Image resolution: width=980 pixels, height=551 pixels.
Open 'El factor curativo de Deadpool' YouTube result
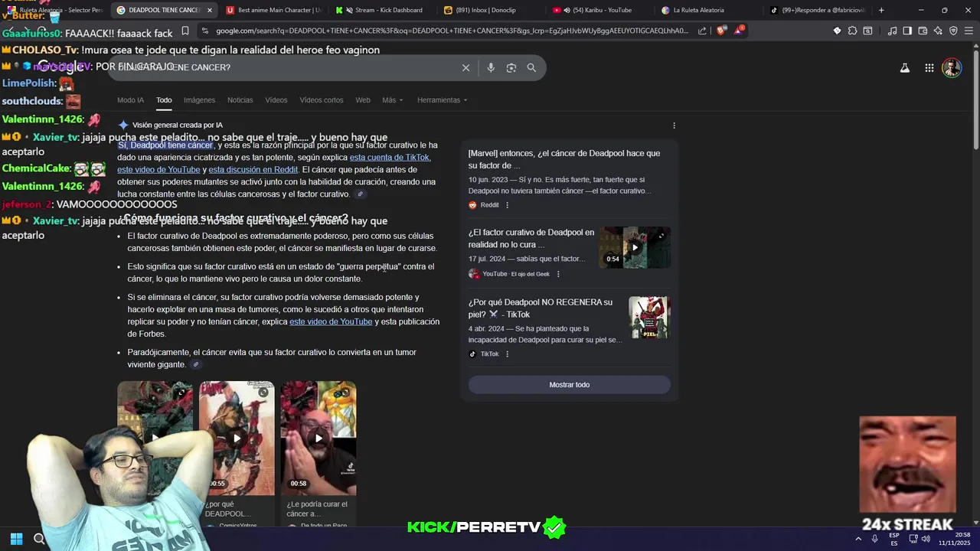tap(531, 238)
